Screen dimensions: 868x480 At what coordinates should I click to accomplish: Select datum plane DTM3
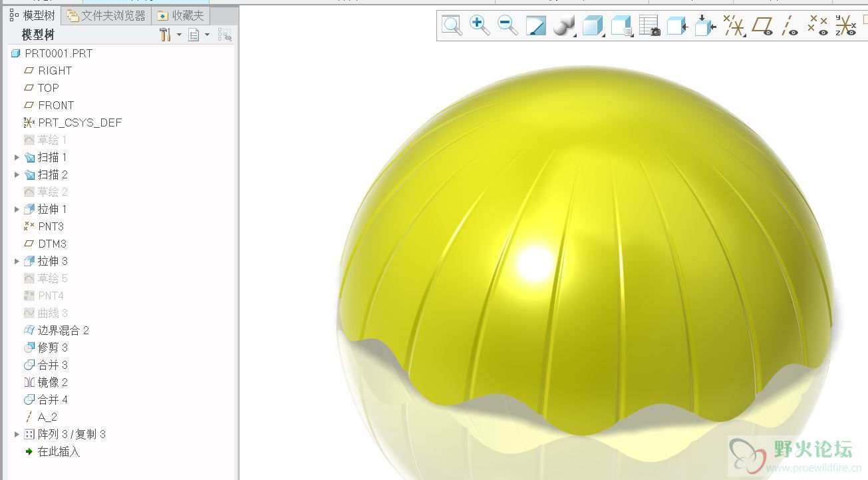[x=45, y=244]
